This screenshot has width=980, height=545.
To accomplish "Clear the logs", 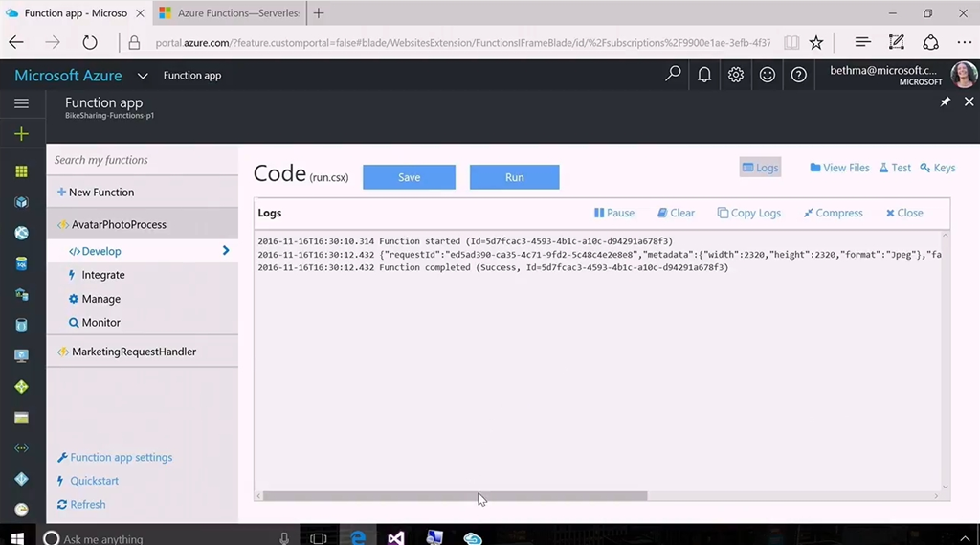I will coord(677,213).
